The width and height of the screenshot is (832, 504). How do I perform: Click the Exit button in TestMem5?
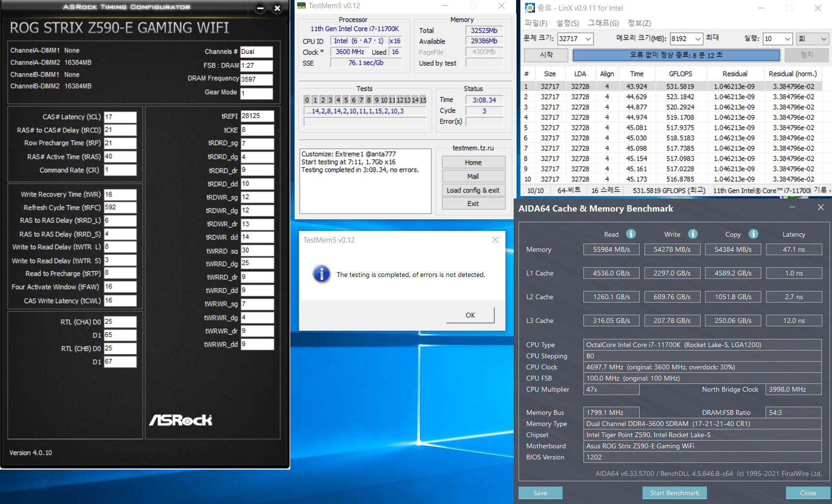pos(473,204)
